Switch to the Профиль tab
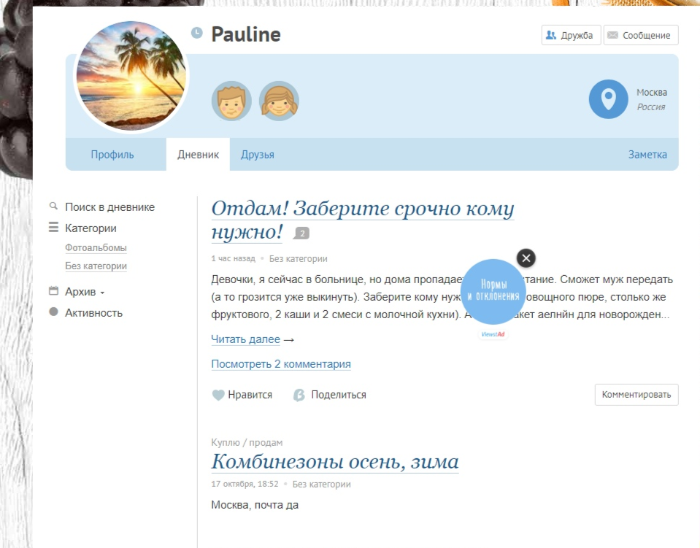Viewport: 700px width, 548px height. point(112,155)
